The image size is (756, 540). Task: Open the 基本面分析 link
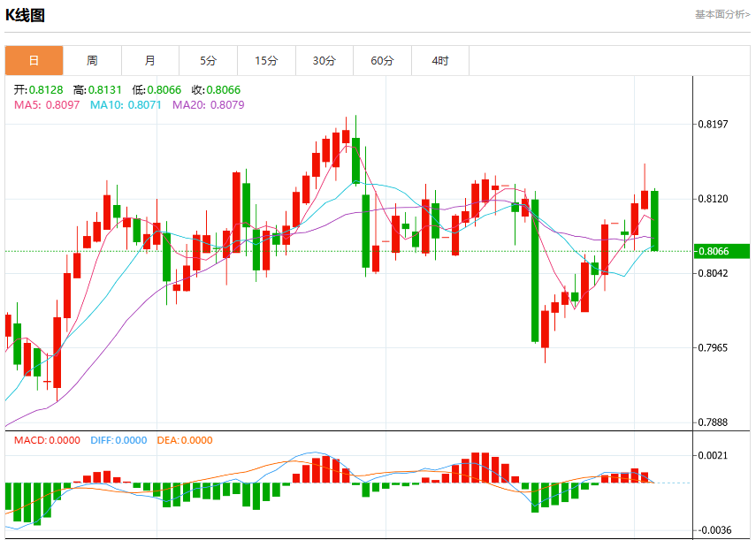722,14
